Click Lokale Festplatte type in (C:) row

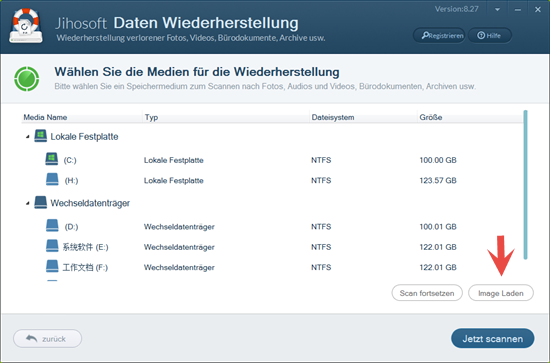pos(174,160)
